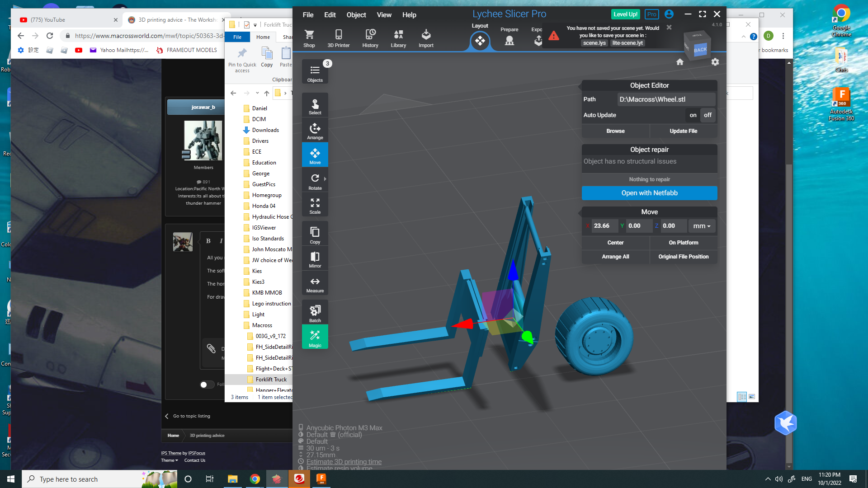
Task: Open the Theme dropdown in forum footer
Action: [x=170, y=460]
